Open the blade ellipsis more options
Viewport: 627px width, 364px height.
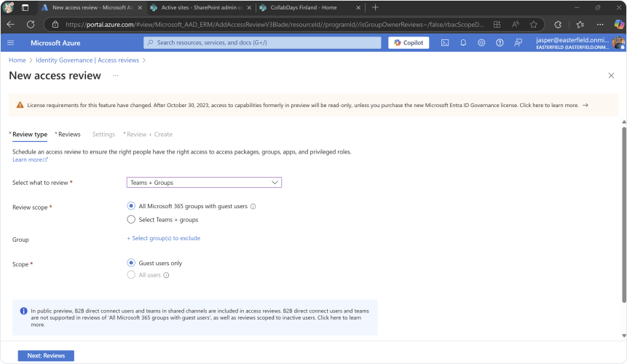point(115,76)
